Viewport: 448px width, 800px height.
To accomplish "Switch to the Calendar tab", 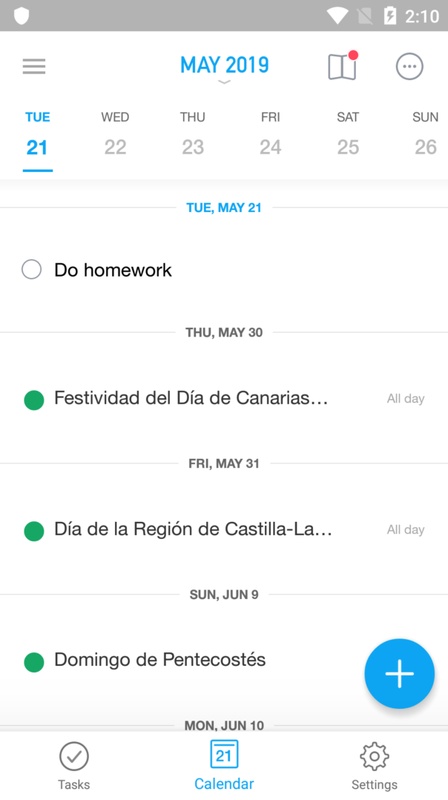I will [224, 766].
